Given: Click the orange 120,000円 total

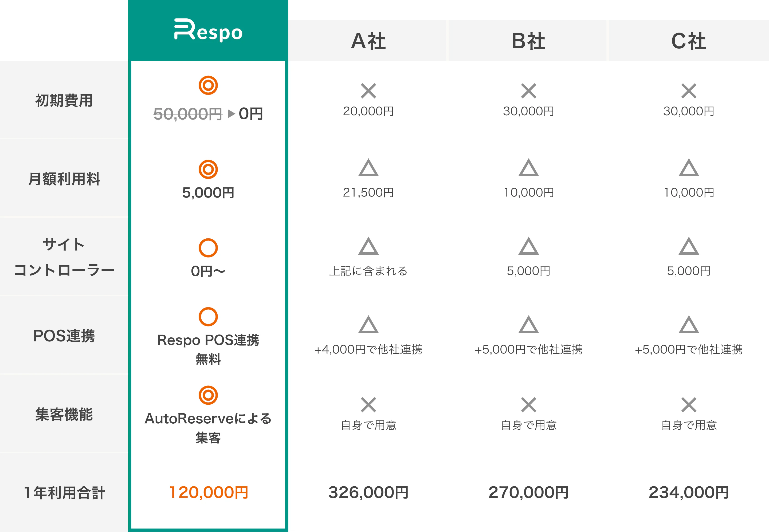Looking at the screenshot, I should tap(209, 492).
